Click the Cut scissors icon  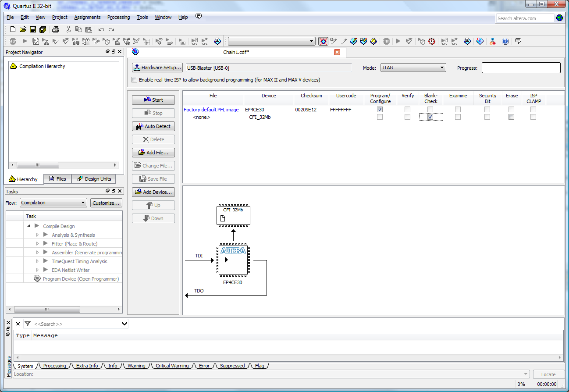pyautogui.click(x=68, y=29)
